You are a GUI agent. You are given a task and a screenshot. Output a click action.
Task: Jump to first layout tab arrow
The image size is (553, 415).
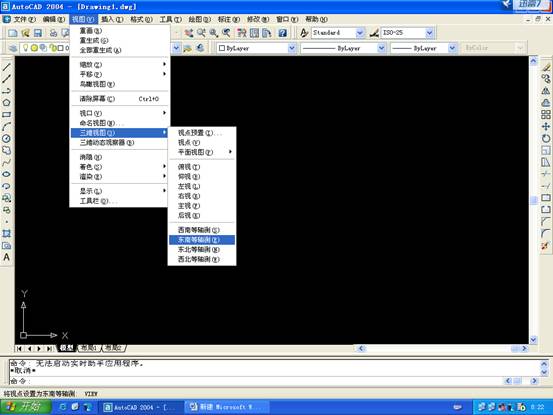coord(19,348)
